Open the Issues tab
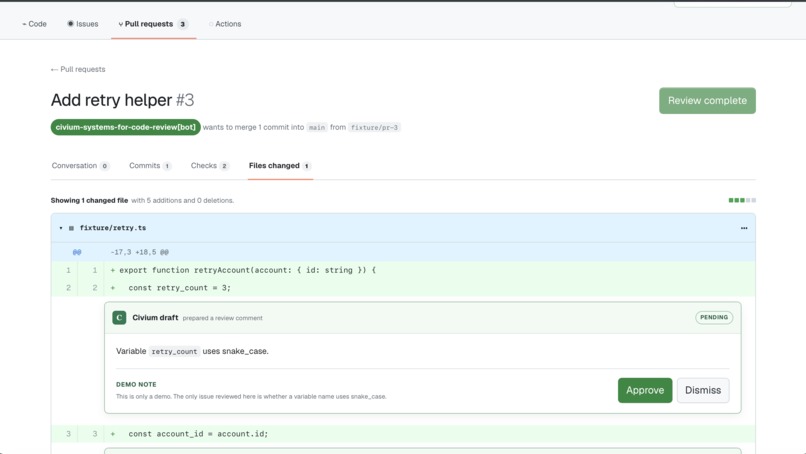 (x=83, y=24)
